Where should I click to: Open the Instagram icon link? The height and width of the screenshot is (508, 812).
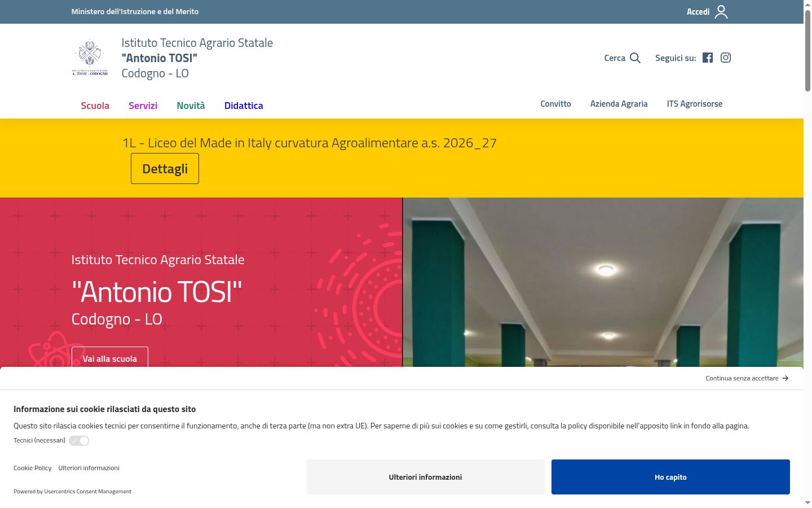point(726,58)
